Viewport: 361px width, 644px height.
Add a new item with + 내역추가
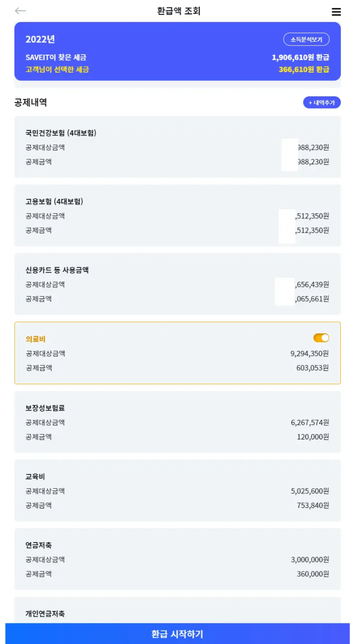pos(321,103)
